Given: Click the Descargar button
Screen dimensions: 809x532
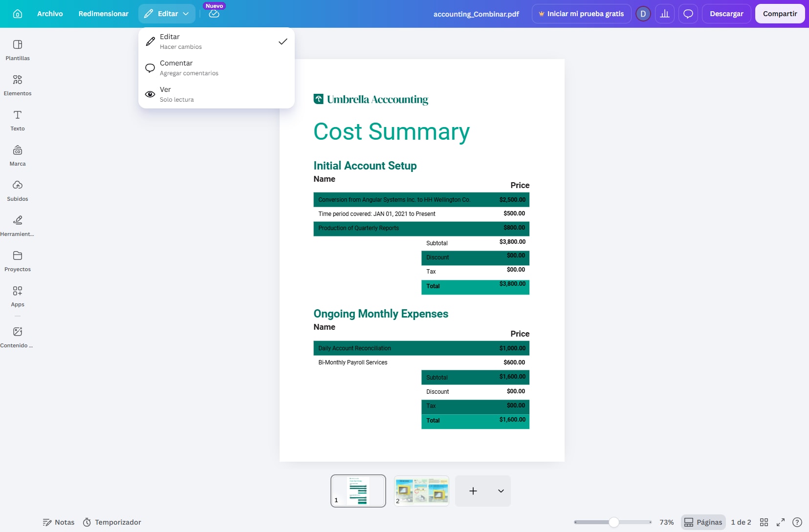Looking at the screenshot, I should (x=726, y=14).
